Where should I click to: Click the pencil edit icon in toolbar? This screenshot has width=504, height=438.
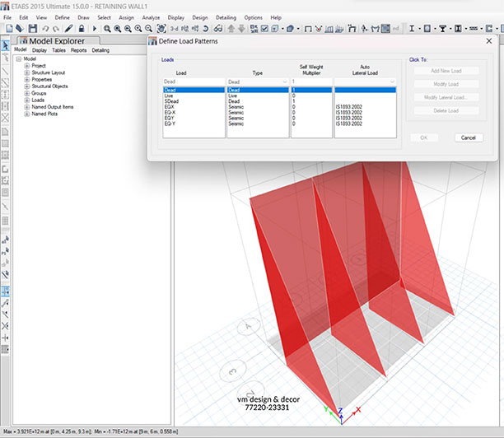point(69,29)
